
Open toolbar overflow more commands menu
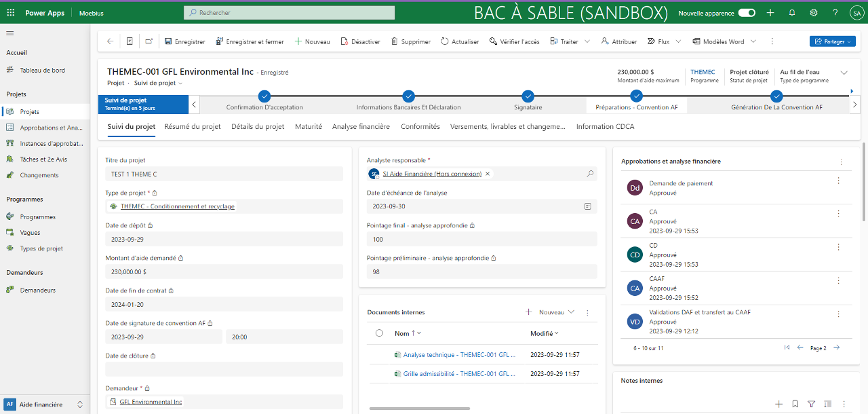[772, 41]
